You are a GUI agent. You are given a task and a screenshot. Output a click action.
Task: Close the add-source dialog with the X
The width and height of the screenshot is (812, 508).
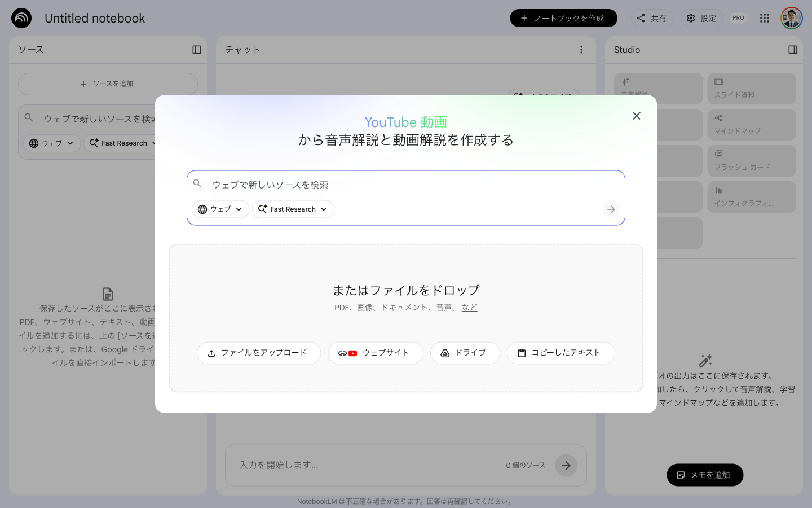pos(637,116)
